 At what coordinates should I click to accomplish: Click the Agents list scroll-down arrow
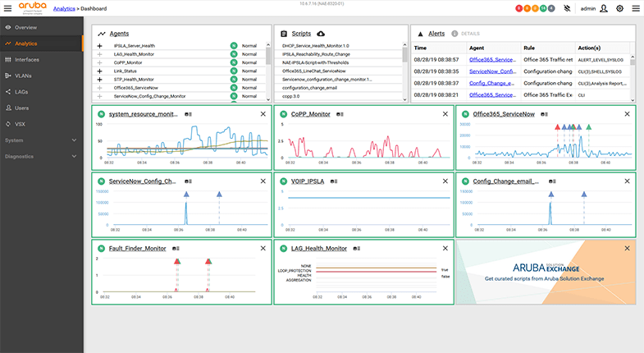coord(268,99)
